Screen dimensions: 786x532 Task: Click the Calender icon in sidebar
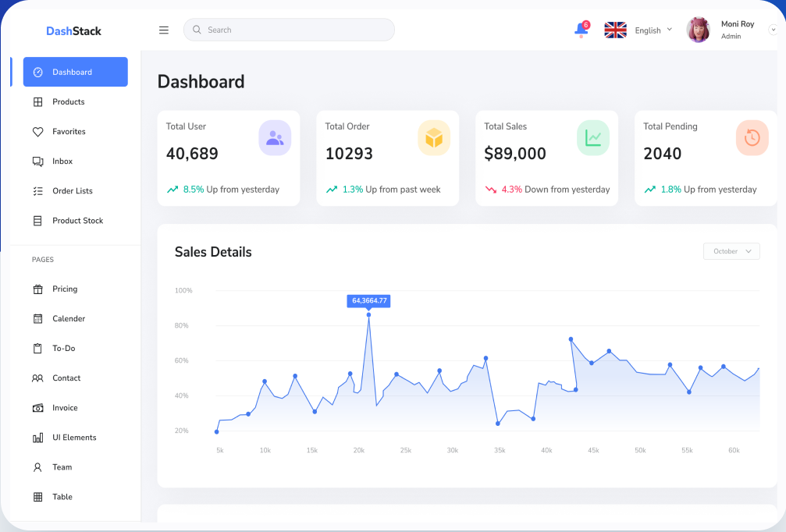pyautogui.click(x=37, y=319)
